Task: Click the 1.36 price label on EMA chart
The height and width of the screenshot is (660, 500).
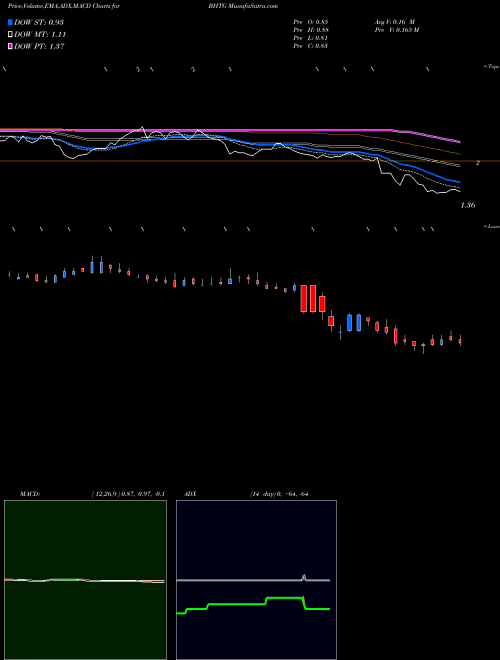Action: 468,205
